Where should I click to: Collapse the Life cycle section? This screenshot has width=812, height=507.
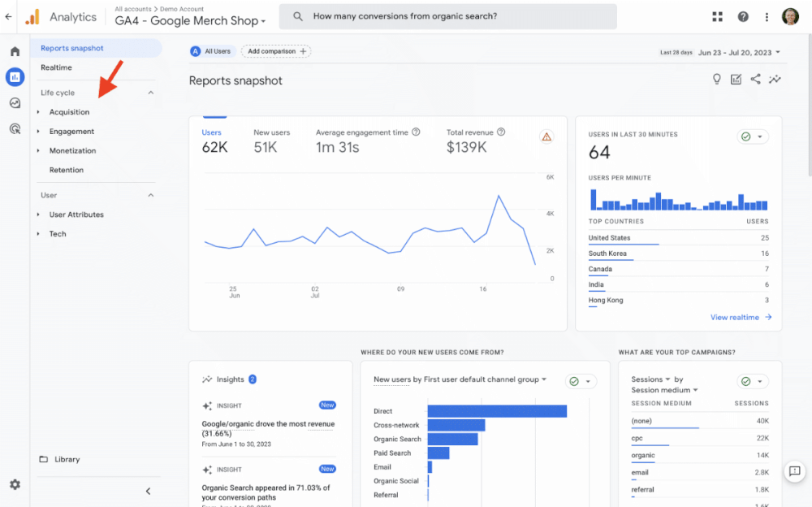tap(149, 93)
